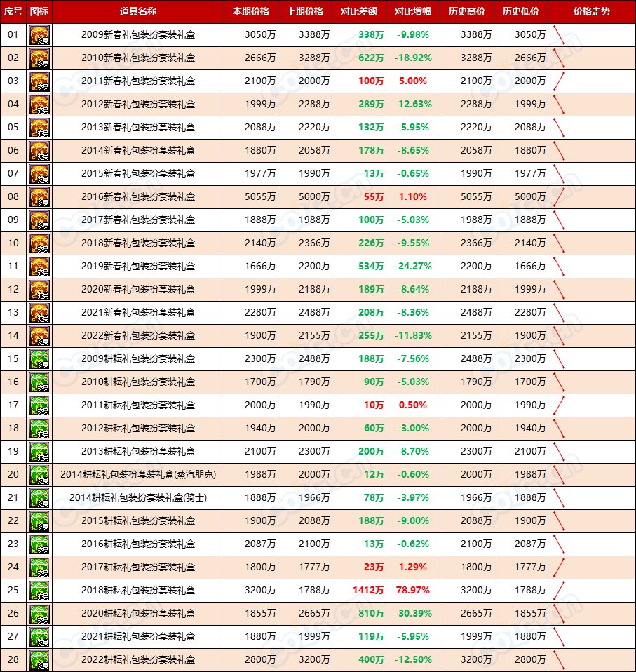Select the icon for 2014耕耘礼包 (蒸汽朋克)

coord(39,475)
